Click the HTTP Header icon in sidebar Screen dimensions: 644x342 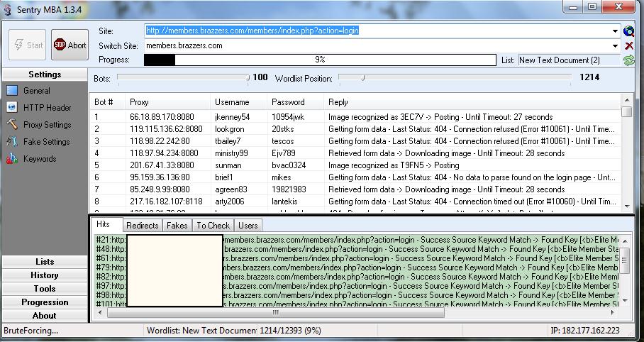(12, 107)
